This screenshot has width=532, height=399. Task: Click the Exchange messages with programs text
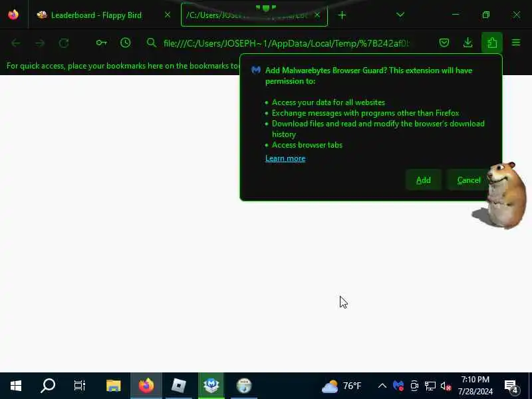pos(365,113)
